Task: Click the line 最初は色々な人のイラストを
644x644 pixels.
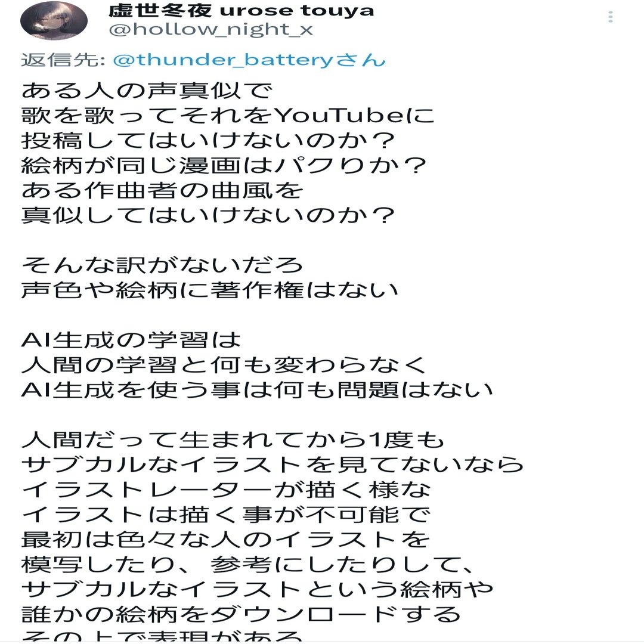Action: click(x=225, y=540)
